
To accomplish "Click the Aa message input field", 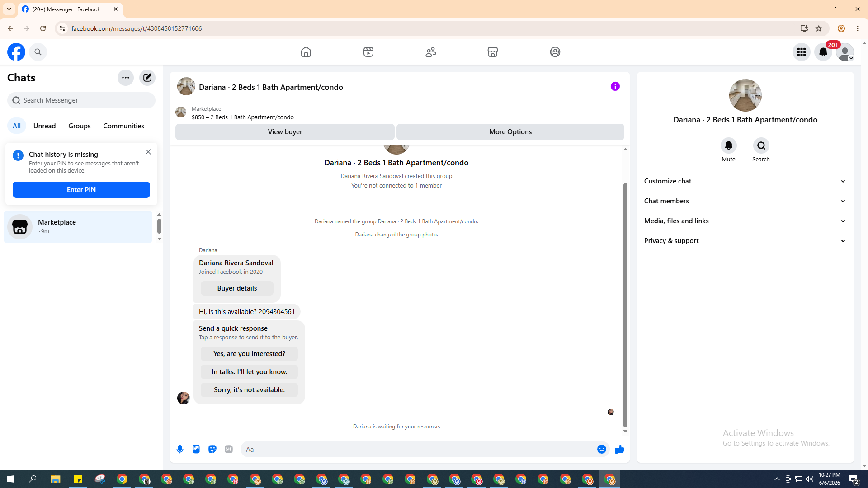I will click(418, 449).
